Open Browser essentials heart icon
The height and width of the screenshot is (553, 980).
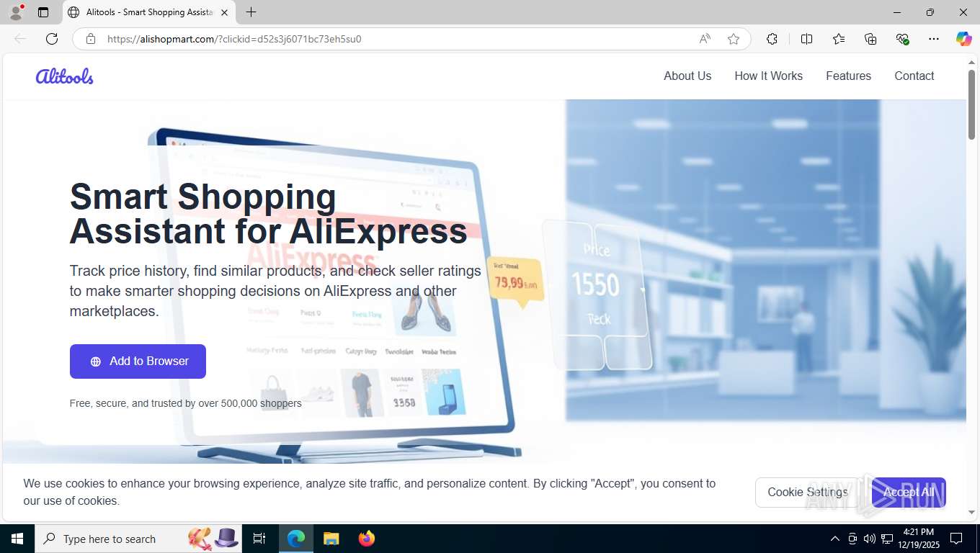(x=902, y=39)
